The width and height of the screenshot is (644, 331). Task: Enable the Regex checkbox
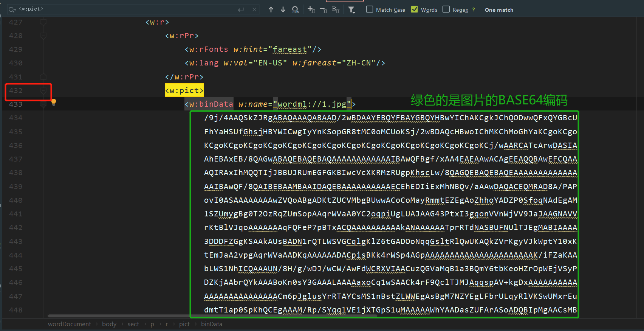[446, 9]
